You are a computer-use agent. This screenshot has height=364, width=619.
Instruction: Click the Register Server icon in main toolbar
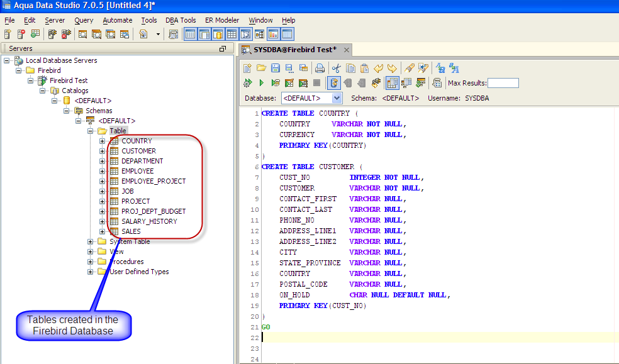[x=8, y=35]
